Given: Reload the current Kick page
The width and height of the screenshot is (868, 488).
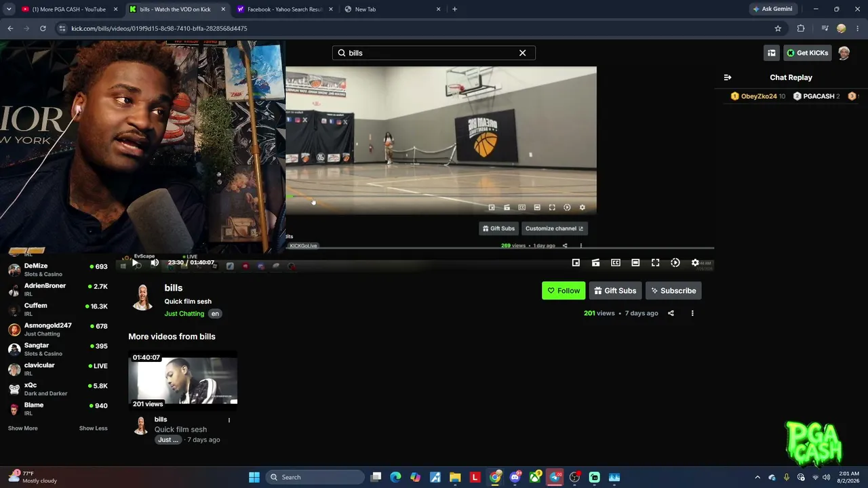Looking at the screenshot, I should (43, 28).
